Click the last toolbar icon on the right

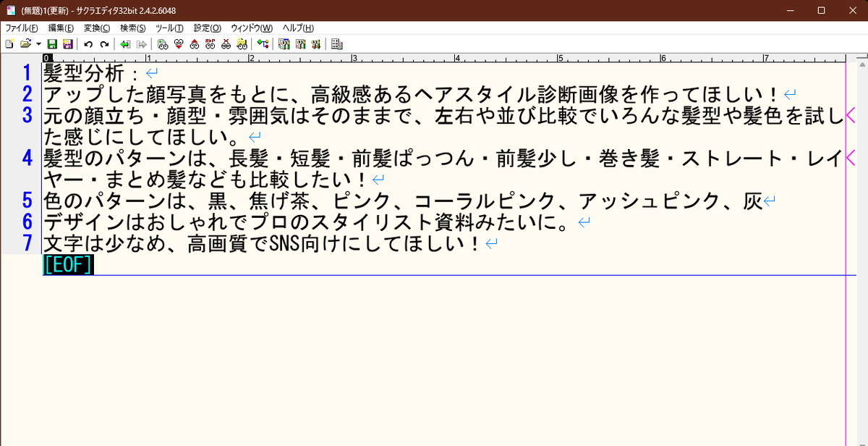[x=336, y=44]
